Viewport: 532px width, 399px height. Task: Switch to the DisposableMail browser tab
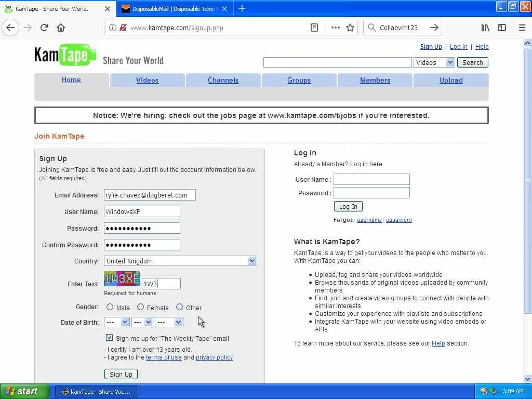point(175,9)
